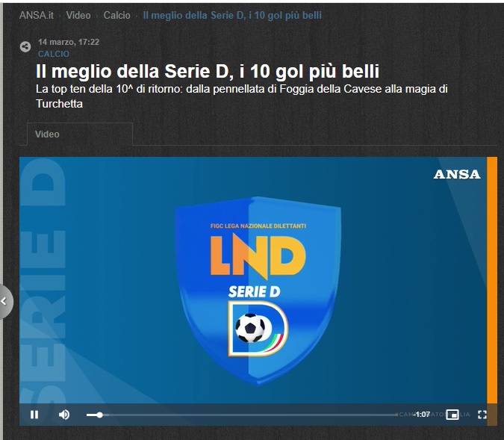Click the progress slider handle knob
The image size is (504, 440).
click(100, 415)
